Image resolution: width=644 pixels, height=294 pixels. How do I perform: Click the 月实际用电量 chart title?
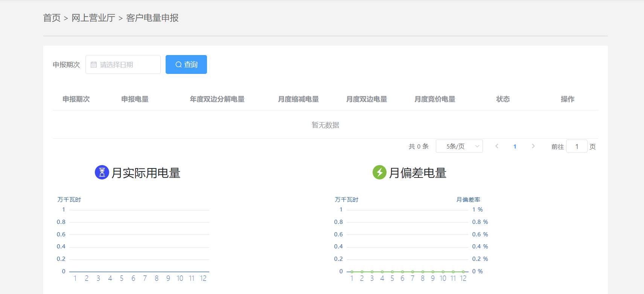(146, 173)
